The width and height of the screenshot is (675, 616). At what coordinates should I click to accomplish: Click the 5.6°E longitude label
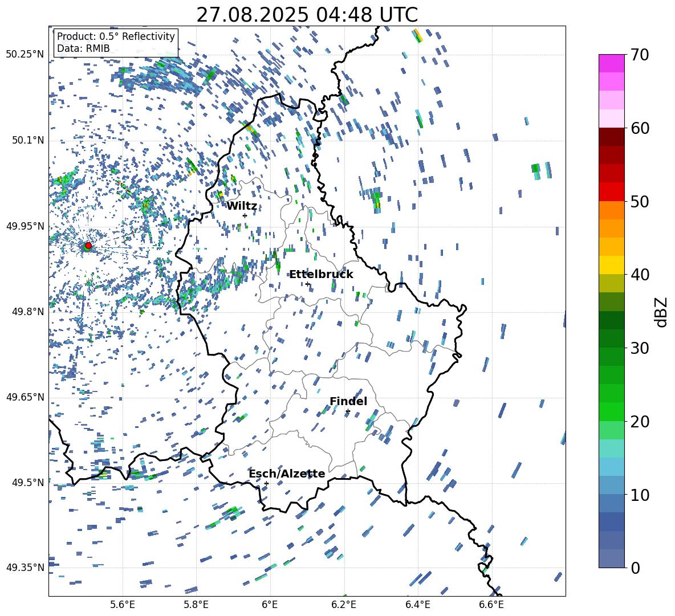[123, 605]
